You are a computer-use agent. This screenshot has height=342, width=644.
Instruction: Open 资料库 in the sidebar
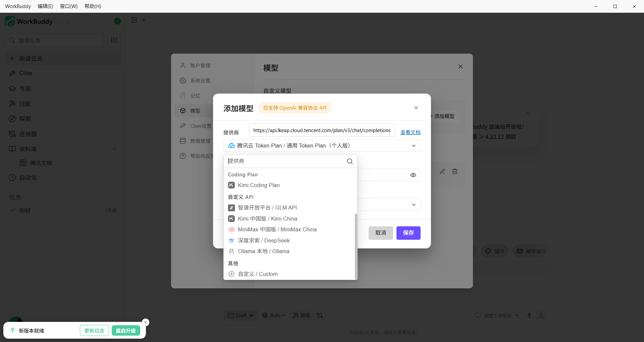pos(63,149)
